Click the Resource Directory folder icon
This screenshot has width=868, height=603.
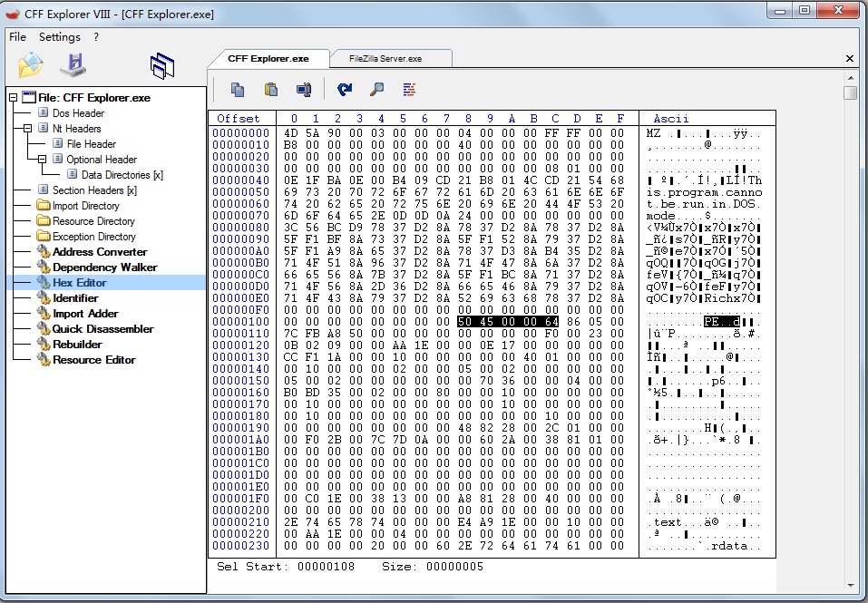(44, 220)
